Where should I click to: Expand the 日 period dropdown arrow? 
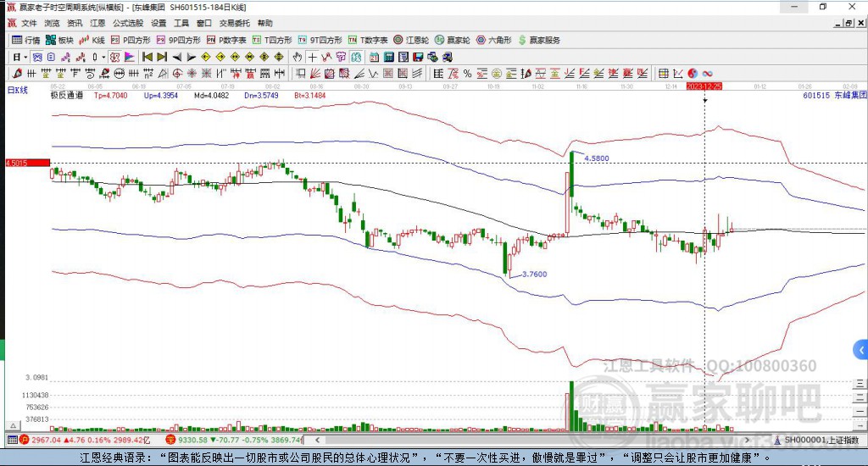tap(25, 57)
